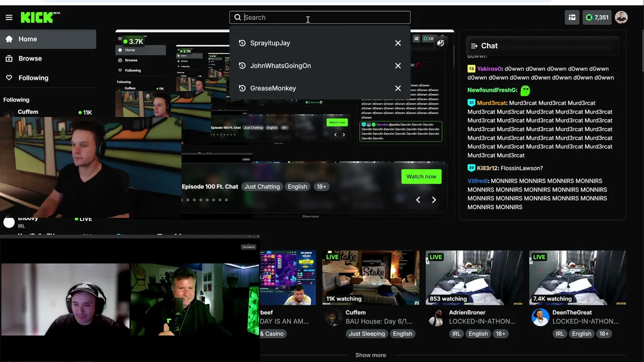Select recent search SprayitupJay
The image size is (644, 362).
[x=270, y=43]
